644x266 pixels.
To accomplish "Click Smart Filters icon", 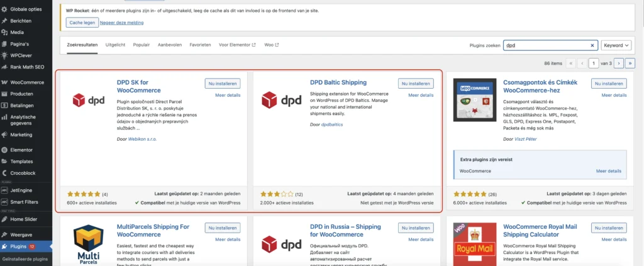I will click(x=4, y=202).
